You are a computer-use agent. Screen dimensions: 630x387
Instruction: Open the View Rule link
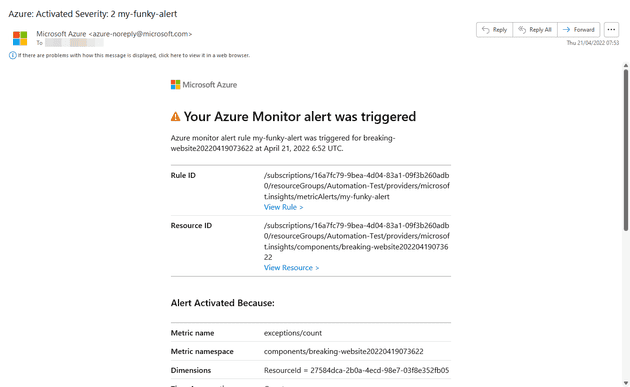tap(283, 207)
